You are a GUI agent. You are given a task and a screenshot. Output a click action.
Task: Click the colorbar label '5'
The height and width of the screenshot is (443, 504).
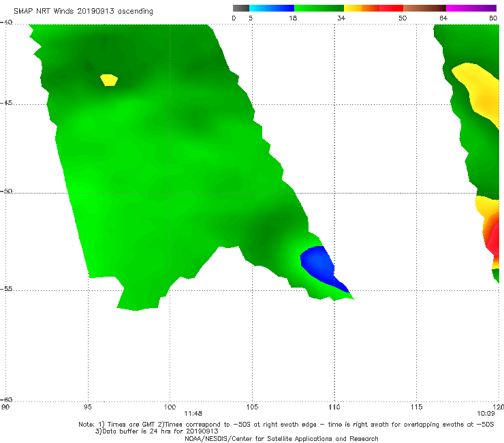tap(251, 18)
